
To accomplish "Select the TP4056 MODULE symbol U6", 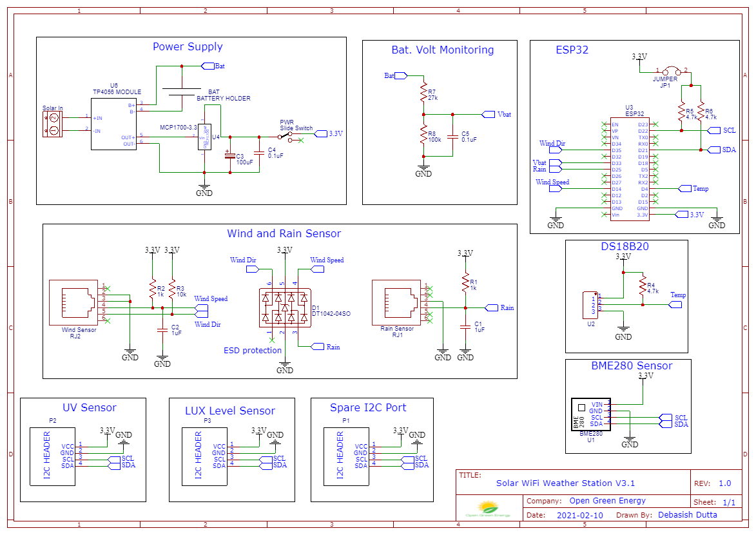I will [113, 122].
